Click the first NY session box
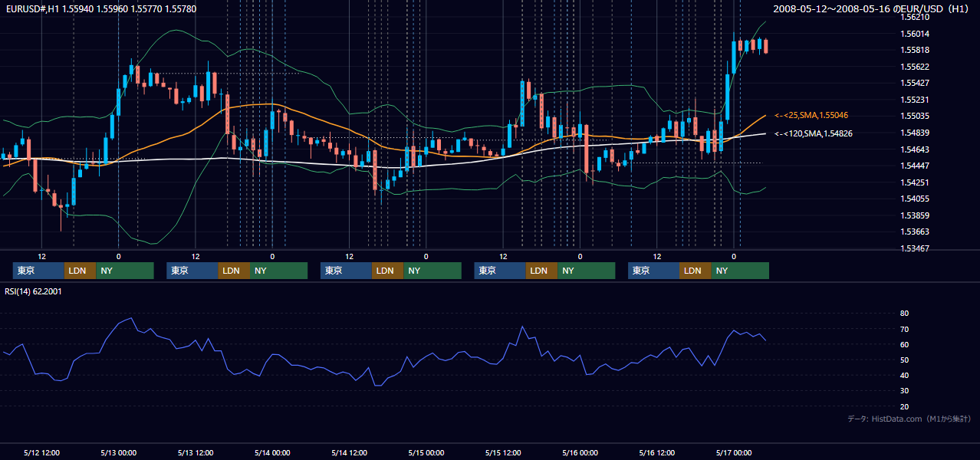The height and width of the screenshot is (460, 980). (125, 271)
